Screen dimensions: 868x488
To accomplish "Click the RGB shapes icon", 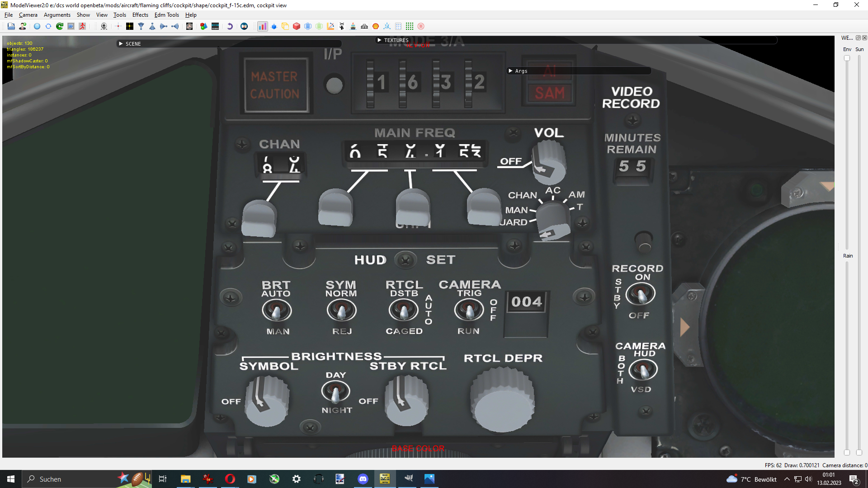I will click(x=204, y=26).
